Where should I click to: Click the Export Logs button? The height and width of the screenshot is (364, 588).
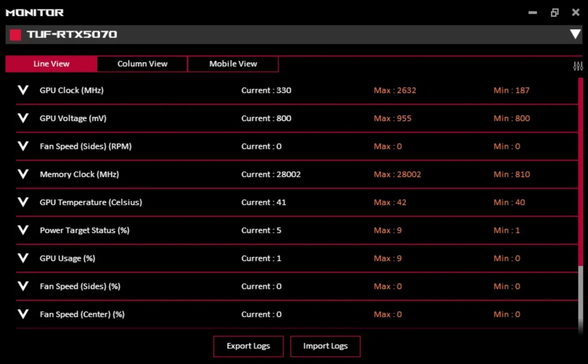click(248, 346)
